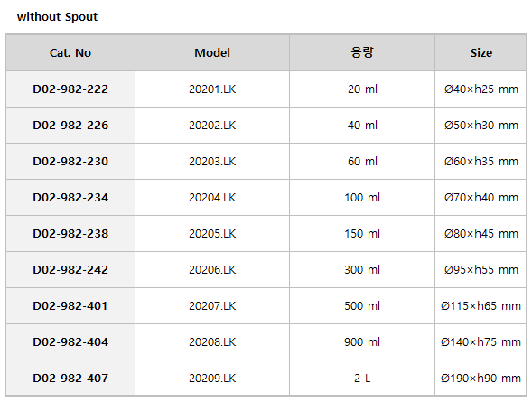Select catalog number D02-982-404
The height and width of the screenshot is (402, 532).
click(x=70, y=342)
